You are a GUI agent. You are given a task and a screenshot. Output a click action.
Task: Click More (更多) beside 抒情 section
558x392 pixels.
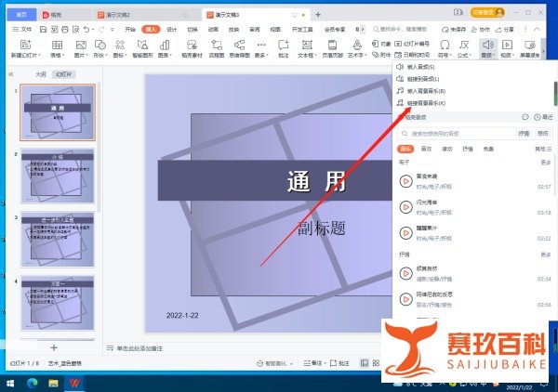[546, 255]
